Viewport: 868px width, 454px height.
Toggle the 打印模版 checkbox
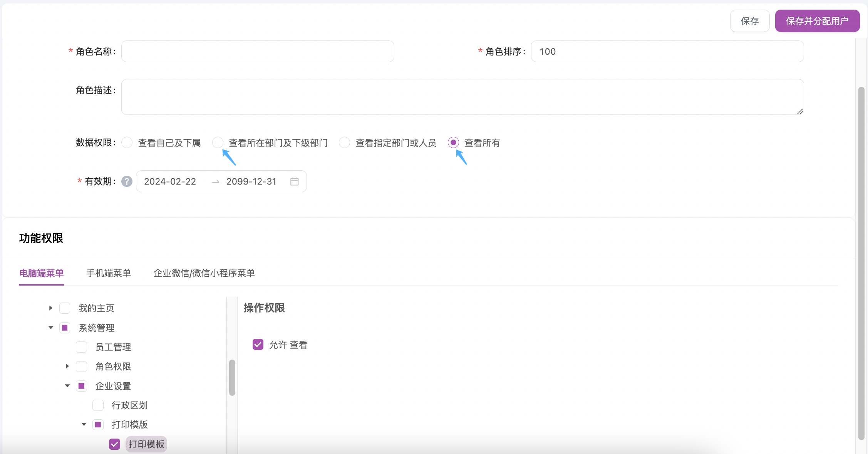pos(98,424)
